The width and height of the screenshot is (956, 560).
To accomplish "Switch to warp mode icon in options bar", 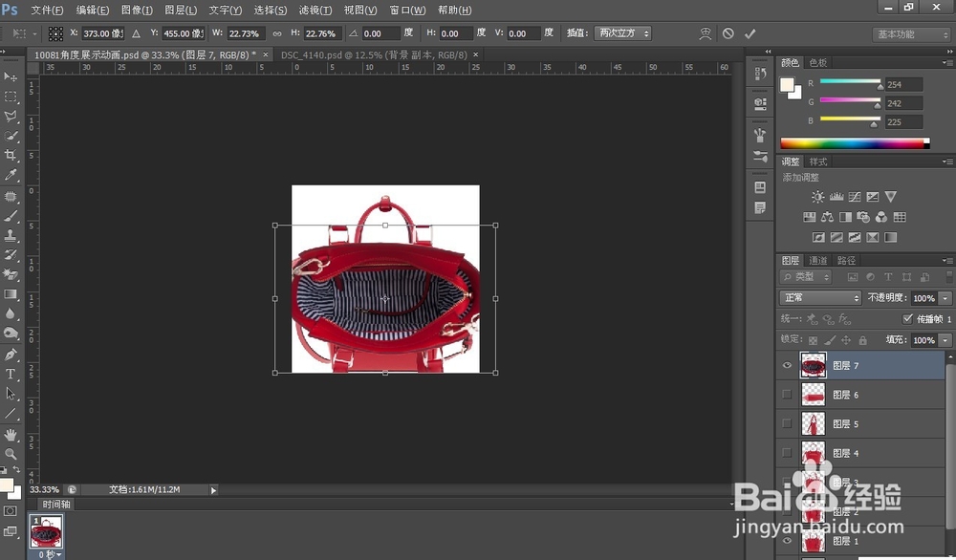I will point(706,33).
